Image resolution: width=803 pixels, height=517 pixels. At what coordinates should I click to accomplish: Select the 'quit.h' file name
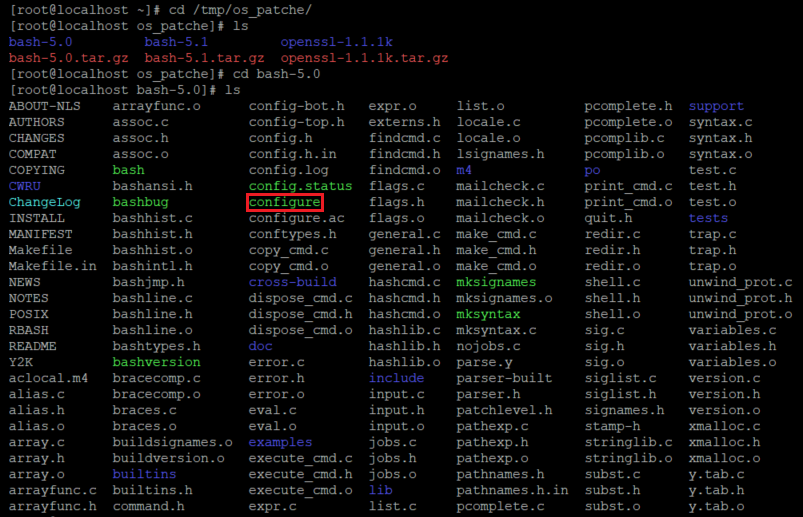608,218
